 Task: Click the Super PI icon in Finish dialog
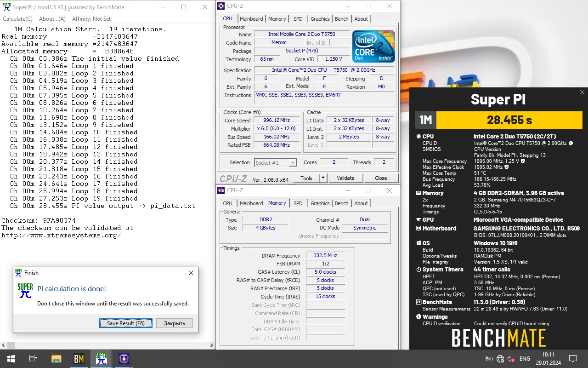[x=25, y=291]
